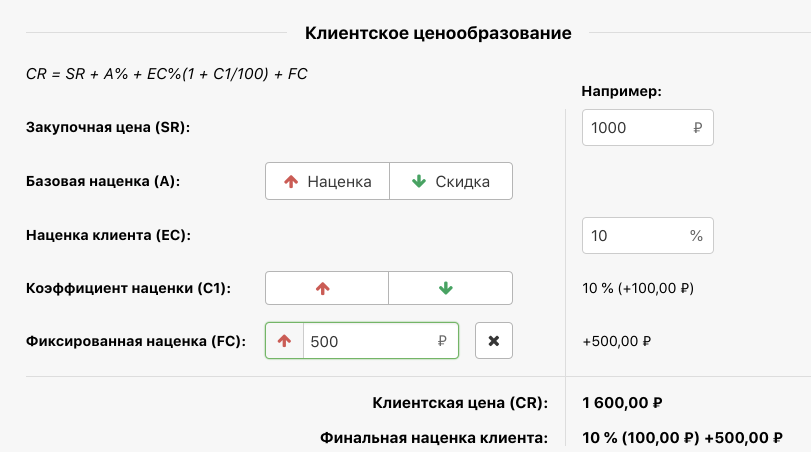Click the client price value 1 600,00 ₽

click(622, 404)
